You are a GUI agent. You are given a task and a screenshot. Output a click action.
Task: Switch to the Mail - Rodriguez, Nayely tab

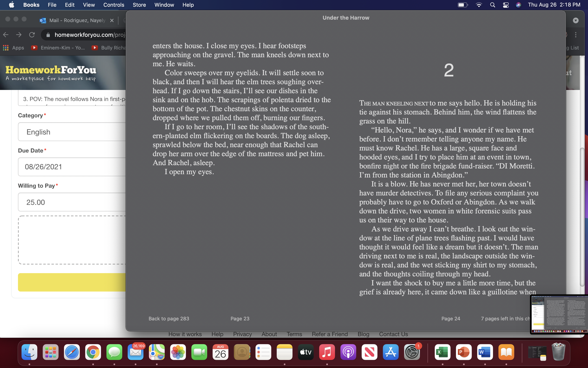click(73, 20)
